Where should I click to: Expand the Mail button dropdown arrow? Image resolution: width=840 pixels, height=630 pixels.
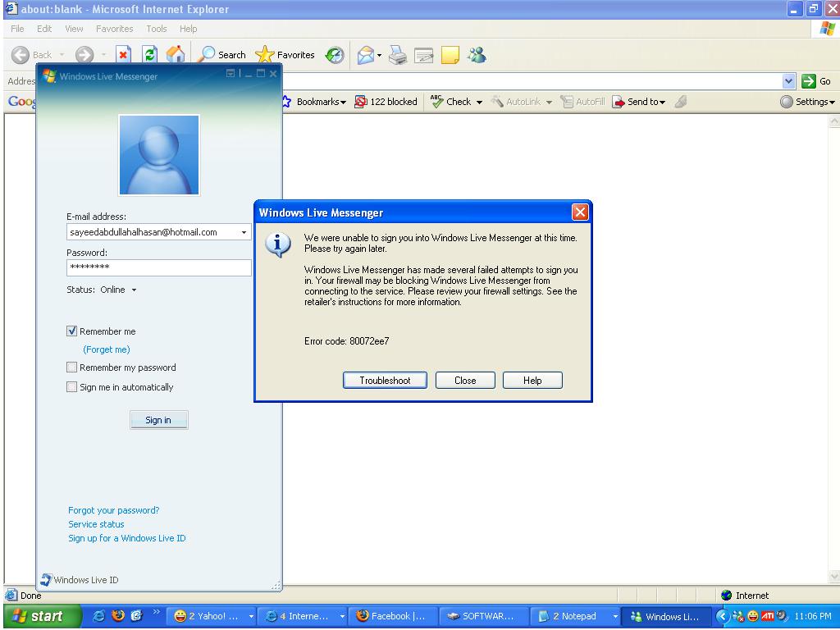click(x=379, y=55)
